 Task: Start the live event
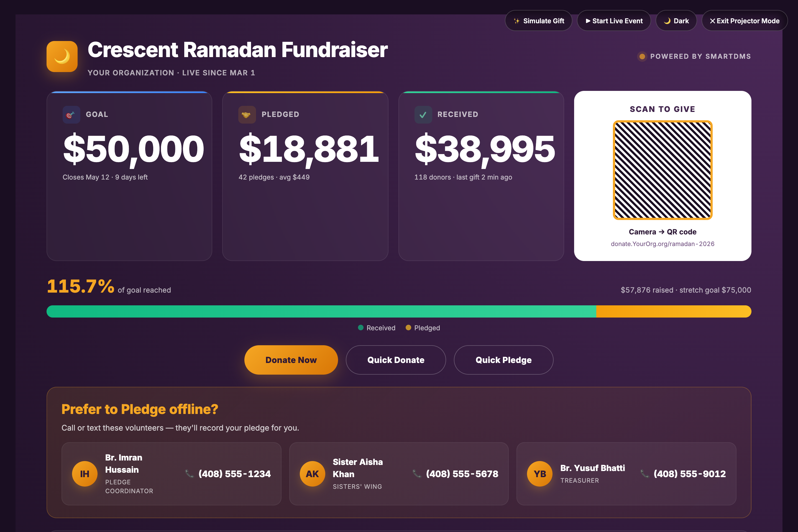pyautogui.click(x=614, y=21)
